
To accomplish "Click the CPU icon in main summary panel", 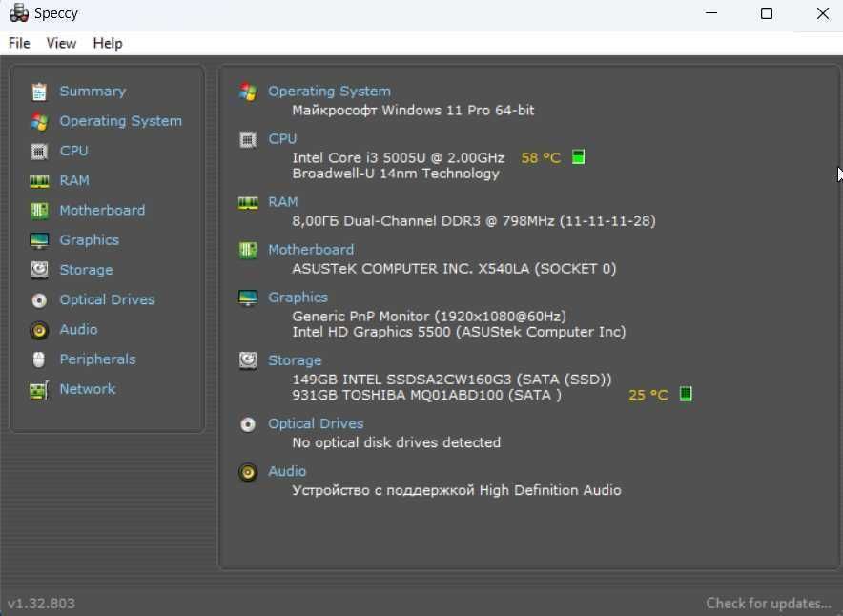I will 248,140.
